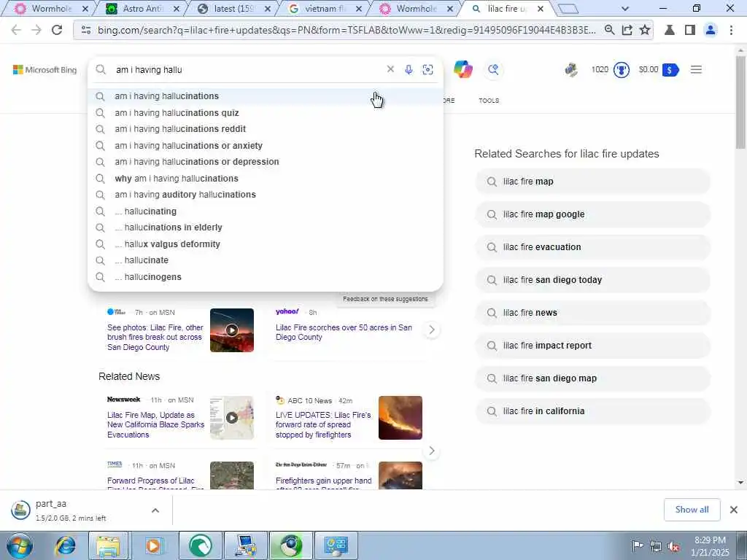
Task: Click the search icon beside Copilot
Action: [493, 69]
